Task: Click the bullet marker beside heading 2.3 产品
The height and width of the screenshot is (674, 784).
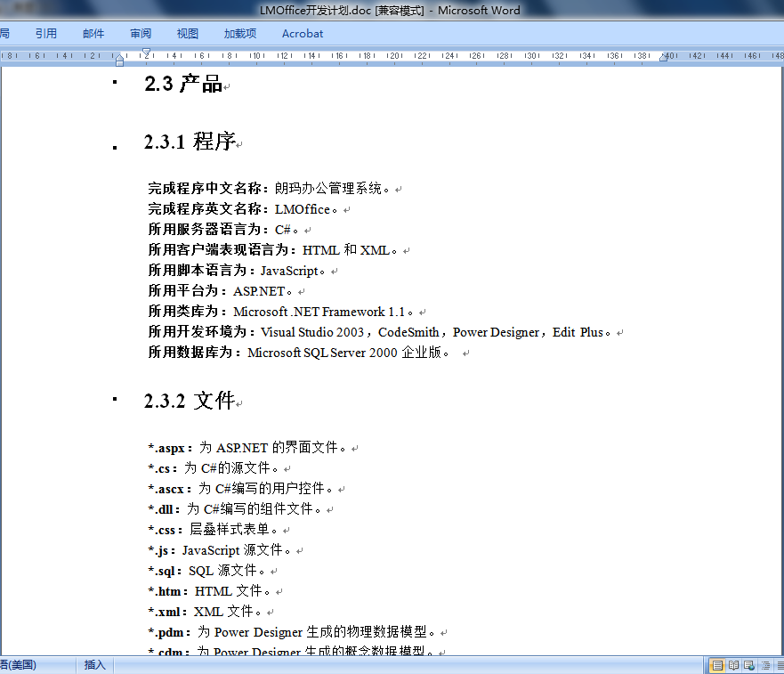Action: [x=115, y=82]
